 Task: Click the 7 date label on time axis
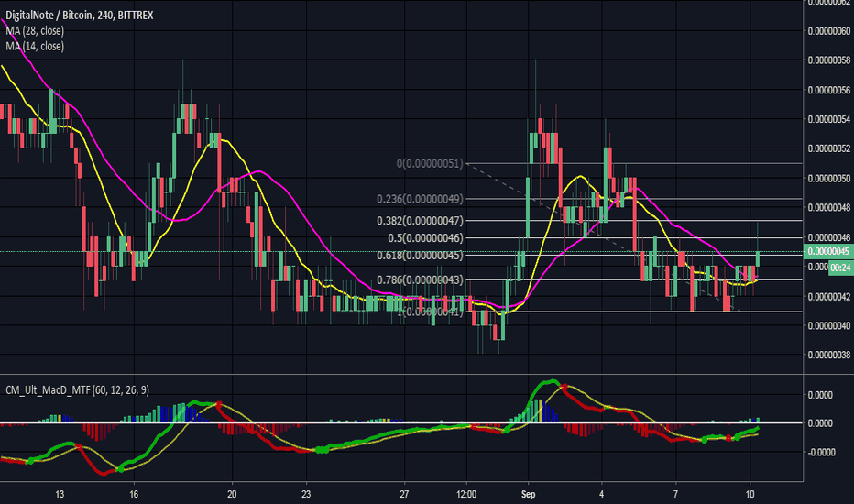coord(675,494)
